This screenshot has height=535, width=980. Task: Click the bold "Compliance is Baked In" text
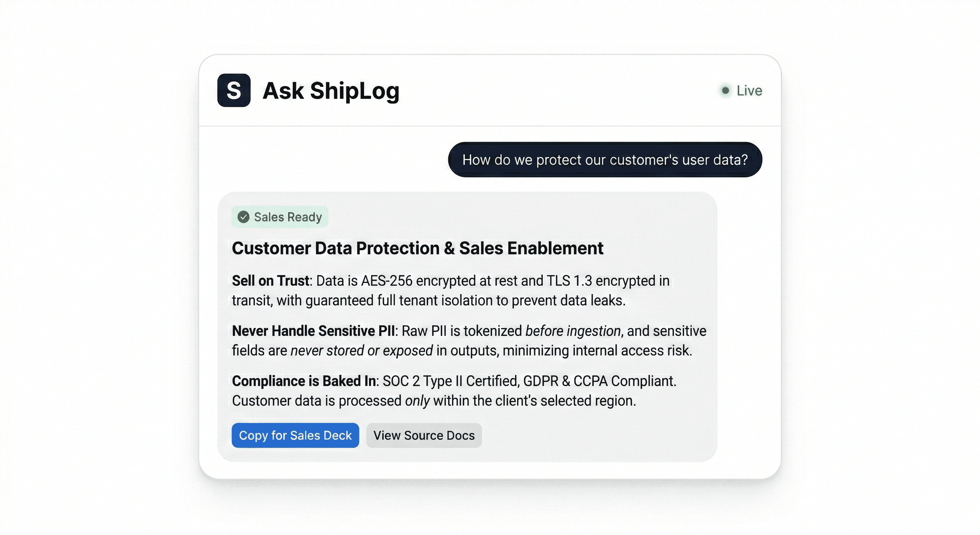click(304, 381)
